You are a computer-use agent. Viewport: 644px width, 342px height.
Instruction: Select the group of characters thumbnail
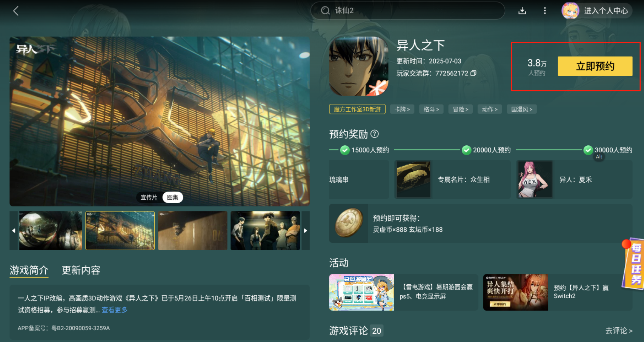tap(265, 231)
